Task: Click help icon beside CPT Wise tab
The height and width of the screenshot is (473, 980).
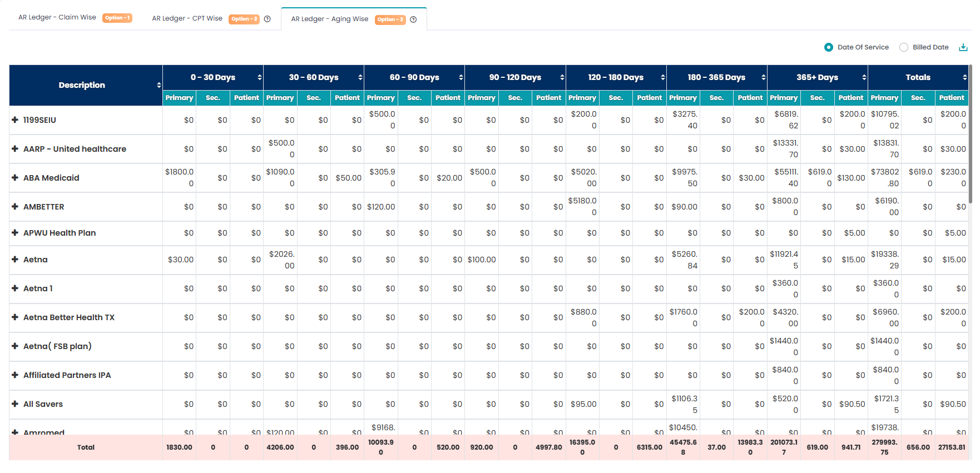Action: [x=268, y=19]
